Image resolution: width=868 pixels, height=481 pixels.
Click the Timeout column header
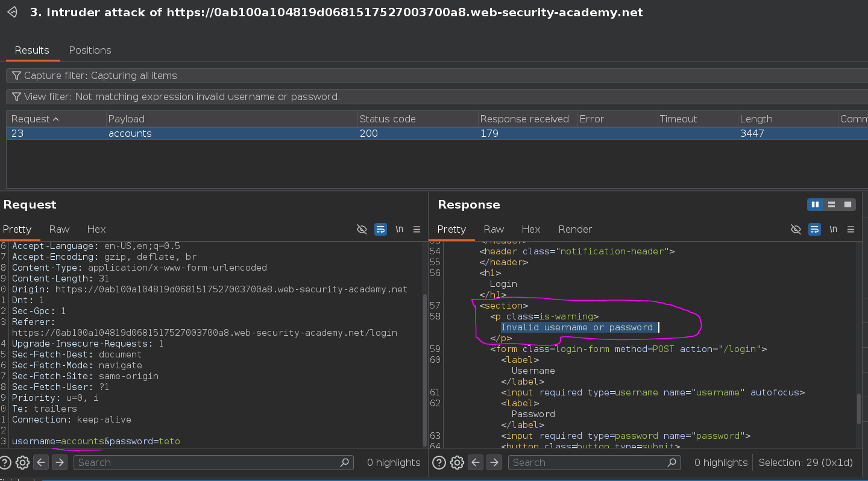coord(697,119)
